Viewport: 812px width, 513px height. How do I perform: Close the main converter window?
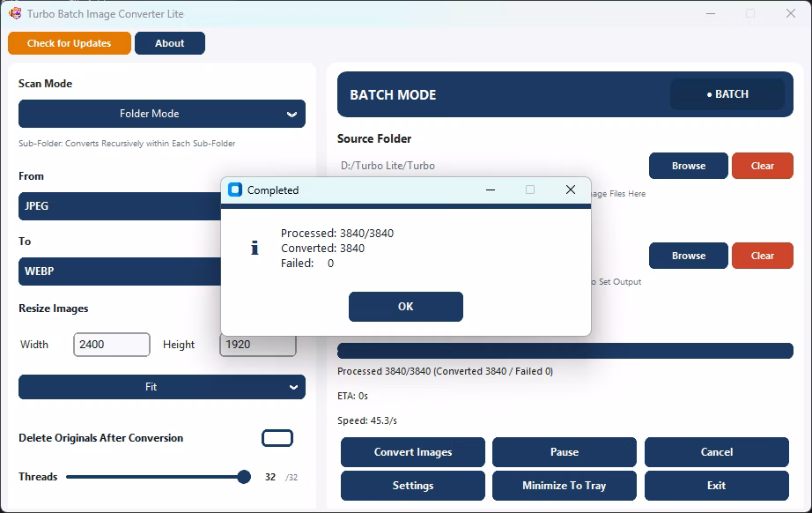790,13
